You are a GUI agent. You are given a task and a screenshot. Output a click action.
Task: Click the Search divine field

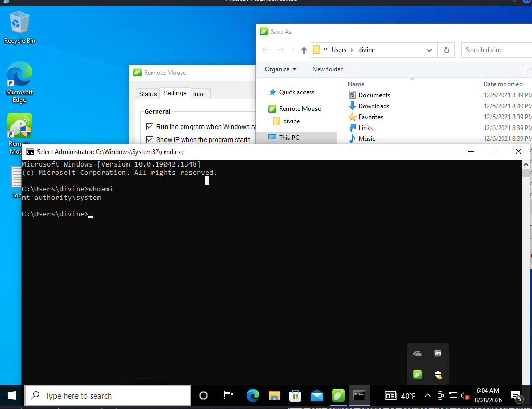pyautogui.click(x=497, y=50)
